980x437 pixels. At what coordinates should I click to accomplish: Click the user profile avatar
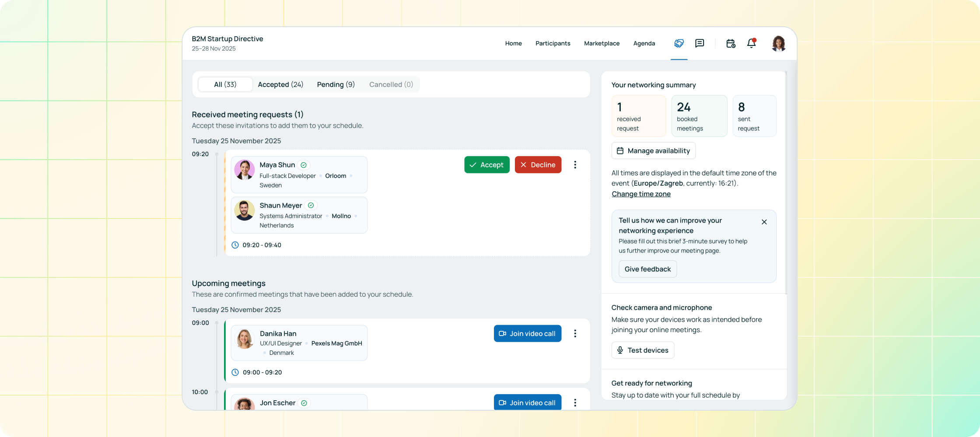[778, 43]
